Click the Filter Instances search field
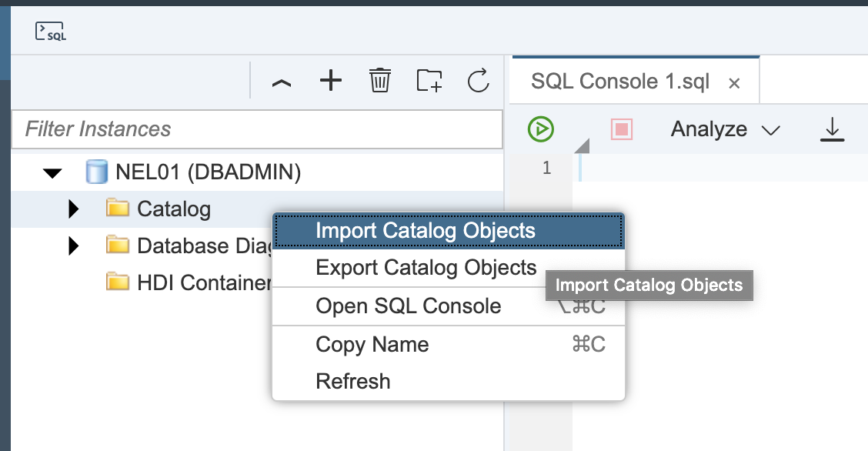868x451 pixels. click(x=257, y=129)
